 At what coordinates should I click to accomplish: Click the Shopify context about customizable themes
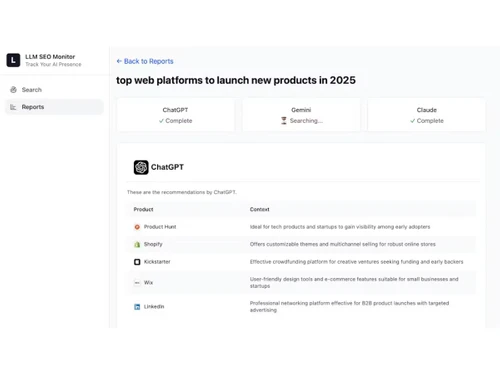[x=343, y=244]
